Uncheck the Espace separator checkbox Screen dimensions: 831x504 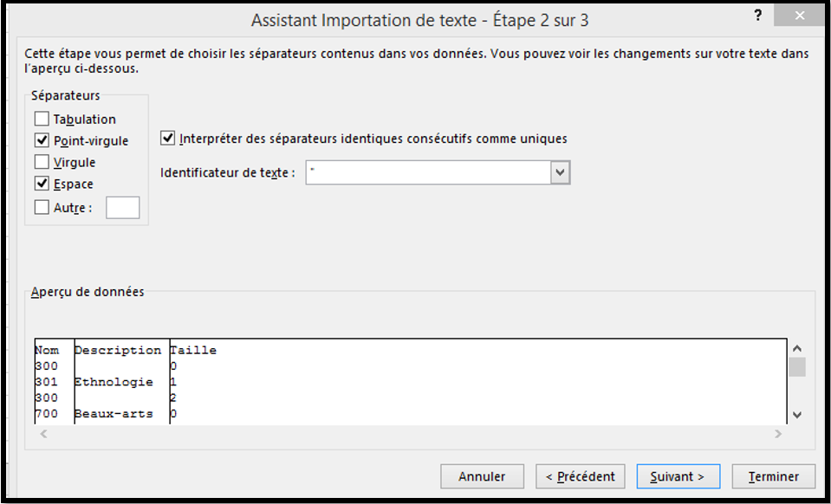click(x=42, y=184)
